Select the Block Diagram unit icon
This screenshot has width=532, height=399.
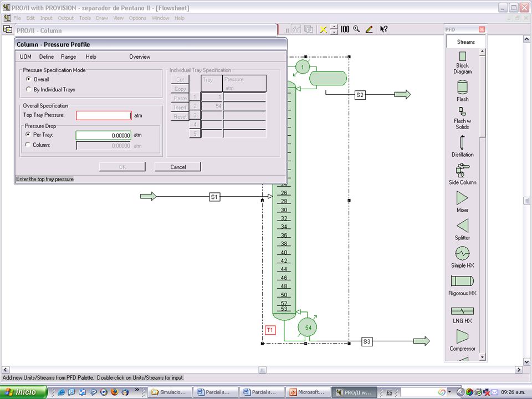point(462,57)
